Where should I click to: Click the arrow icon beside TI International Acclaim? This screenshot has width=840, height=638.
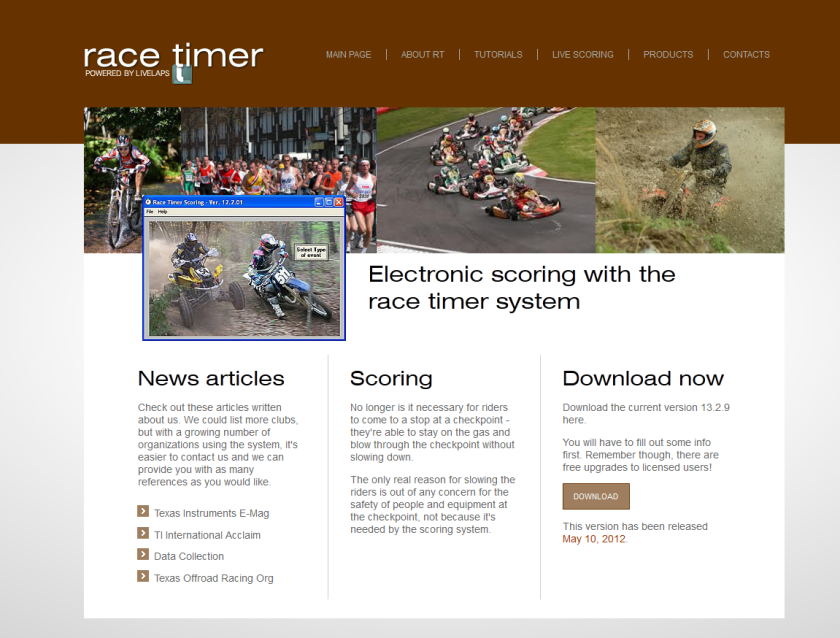(x=142, y=534)
